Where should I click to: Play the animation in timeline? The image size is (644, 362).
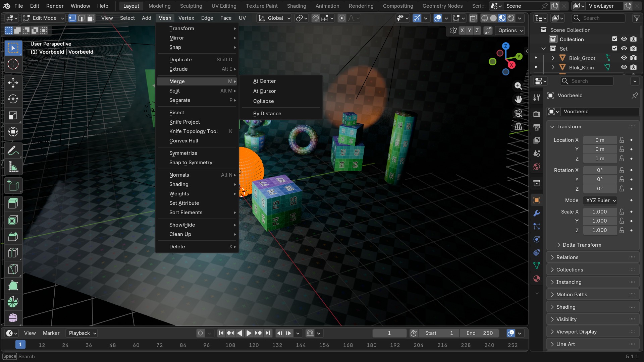pyautogui.click(x=249, y=333)
